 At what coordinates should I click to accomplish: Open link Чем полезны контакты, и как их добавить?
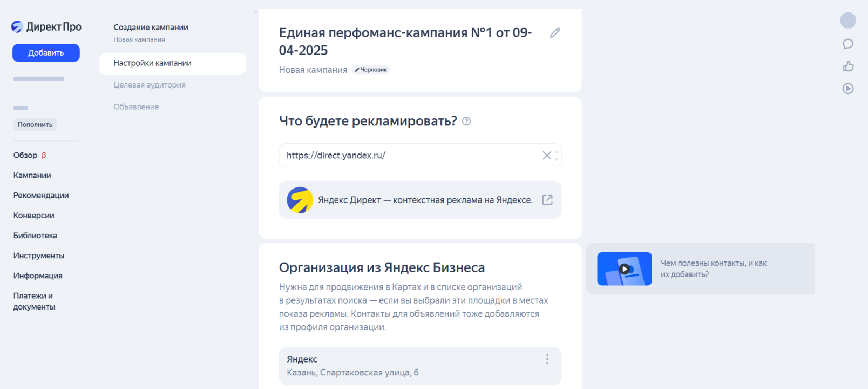(714, 269)
